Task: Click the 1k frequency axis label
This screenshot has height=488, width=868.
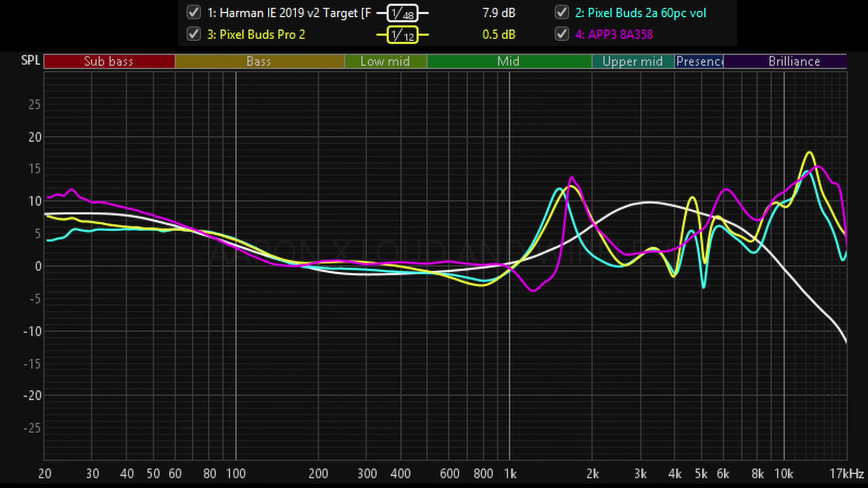Action: (510, 474)
